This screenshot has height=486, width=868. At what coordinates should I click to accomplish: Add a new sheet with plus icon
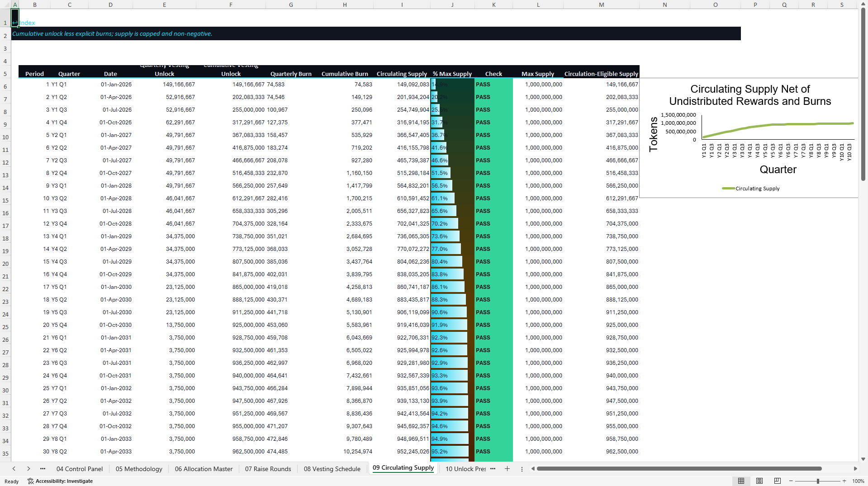507,469
